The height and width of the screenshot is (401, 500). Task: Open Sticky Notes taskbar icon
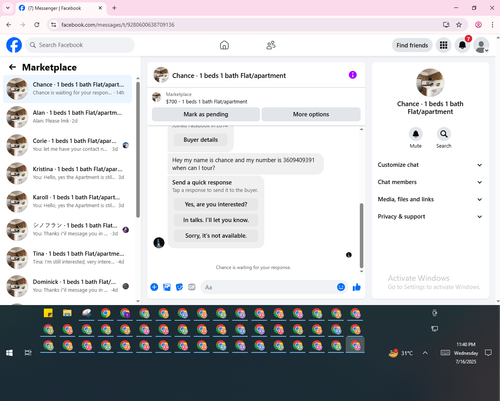coord(48,313)
